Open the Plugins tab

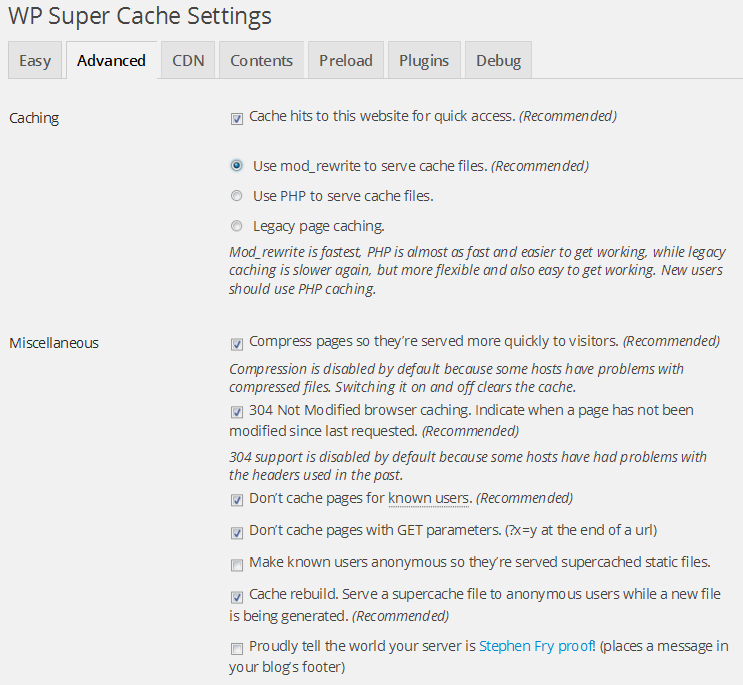(424, 60)
